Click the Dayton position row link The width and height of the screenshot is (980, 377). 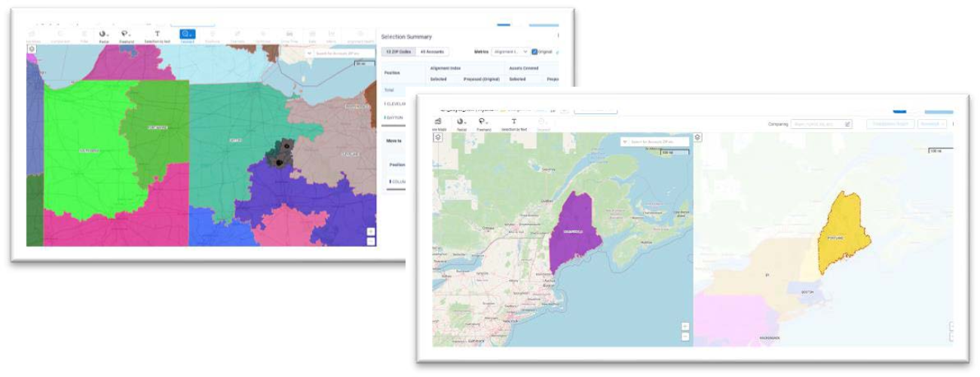(x=395, y=118)
